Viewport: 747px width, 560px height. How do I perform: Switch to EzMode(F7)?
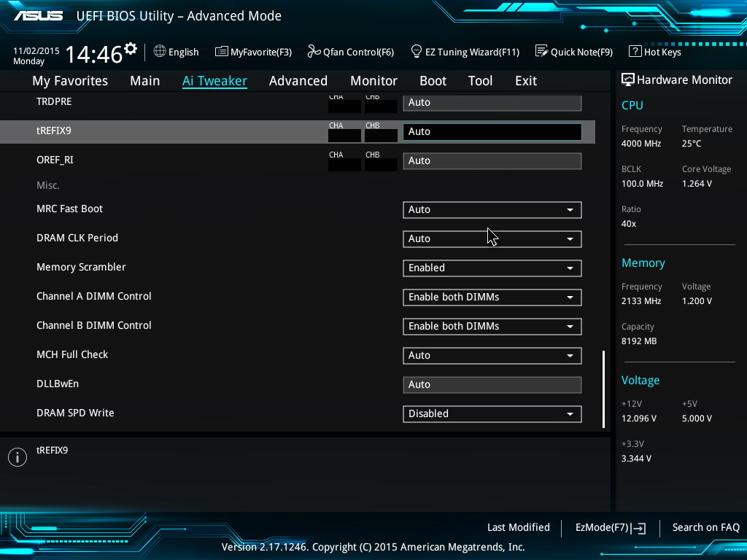click(x=610, y=528)
